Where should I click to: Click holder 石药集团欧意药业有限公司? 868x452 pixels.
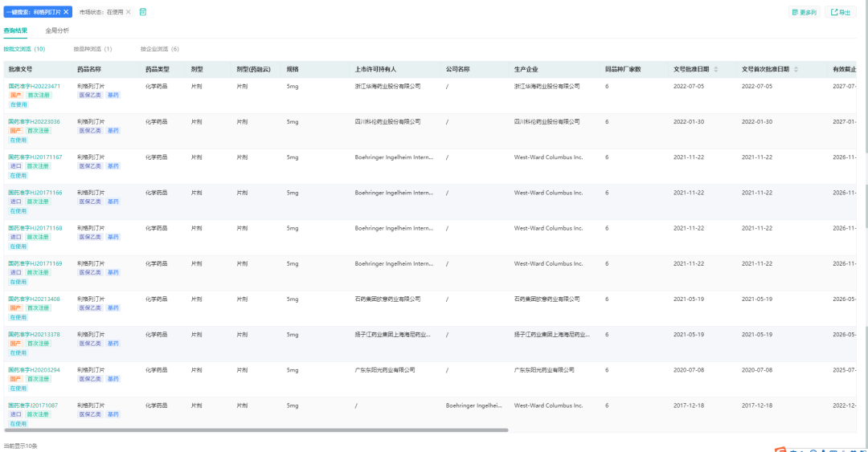point(387,299)
